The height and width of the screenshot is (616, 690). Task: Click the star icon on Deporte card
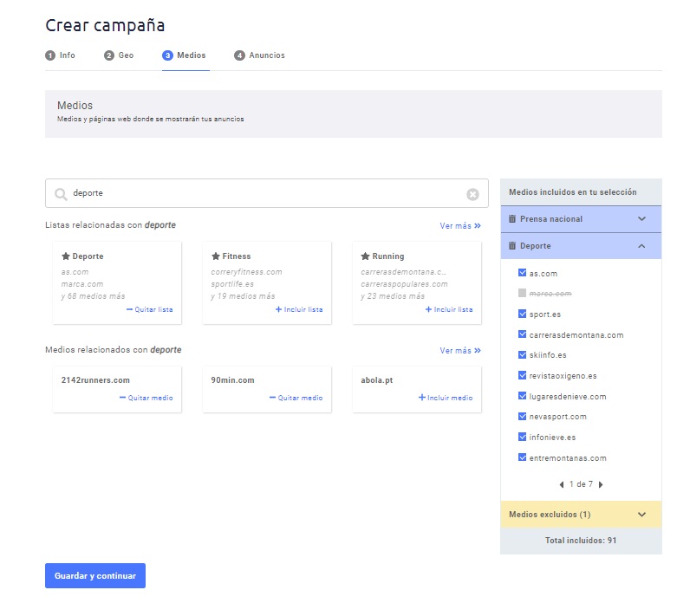click(x=66, y=256)
